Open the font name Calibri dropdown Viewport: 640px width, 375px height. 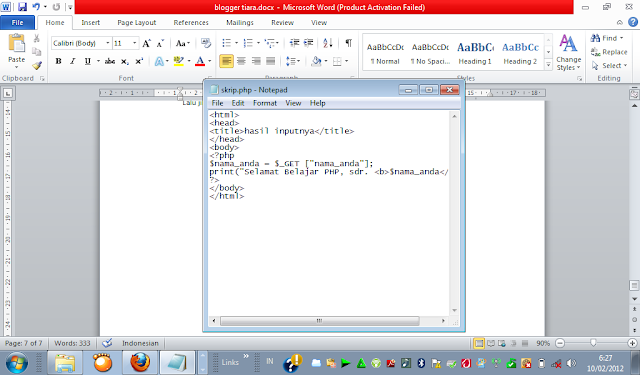[107, 43]
